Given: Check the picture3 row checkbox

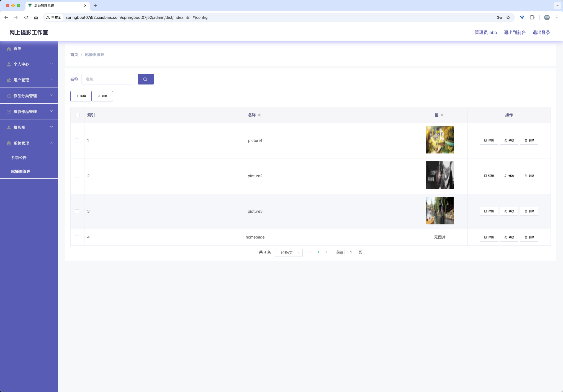Looking at the screenshot, I should pos(77,211).
